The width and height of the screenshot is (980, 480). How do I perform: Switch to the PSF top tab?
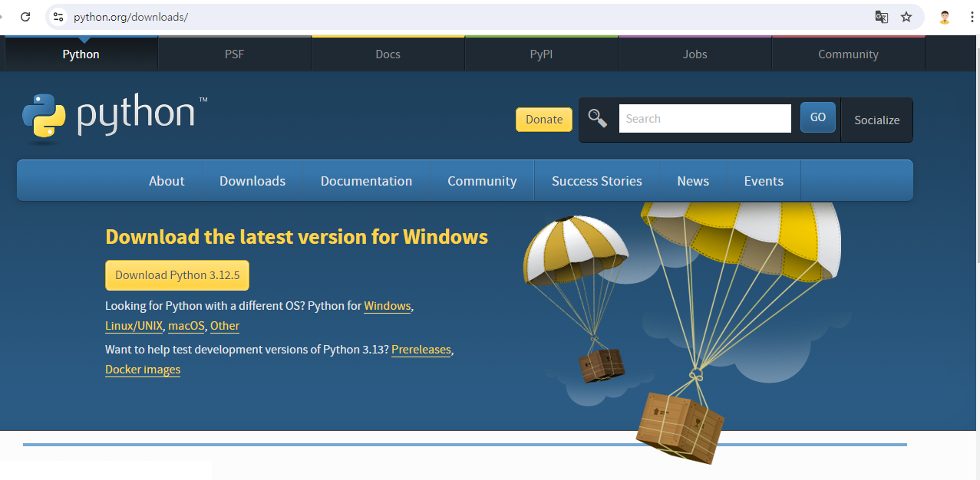[235, 54]
